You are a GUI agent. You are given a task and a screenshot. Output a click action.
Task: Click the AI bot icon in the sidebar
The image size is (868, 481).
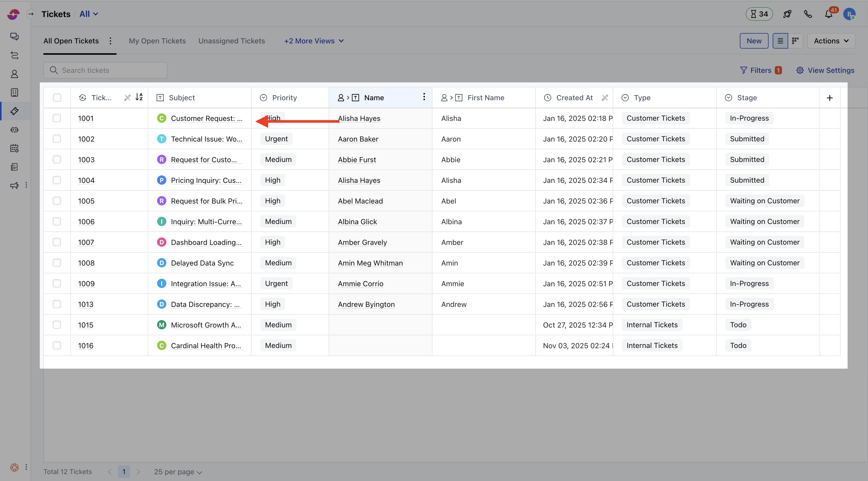pyautogui.click(x=14, y=130)
